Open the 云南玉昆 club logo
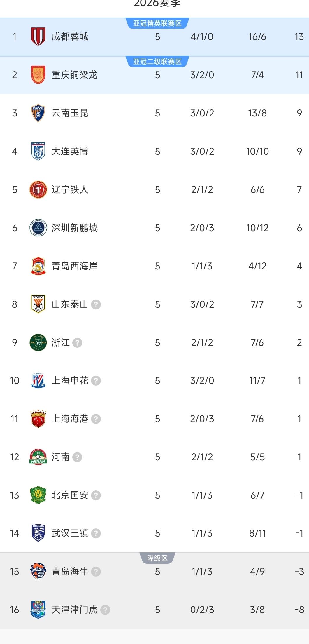The height and width of the screenshot is (644, 309). pos(38,113)
